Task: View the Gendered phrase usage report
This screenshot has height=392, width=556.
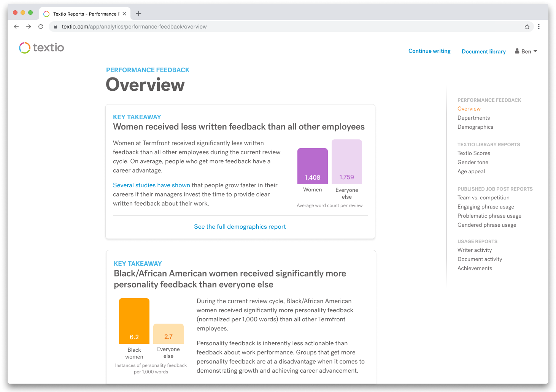Action: 487,225
